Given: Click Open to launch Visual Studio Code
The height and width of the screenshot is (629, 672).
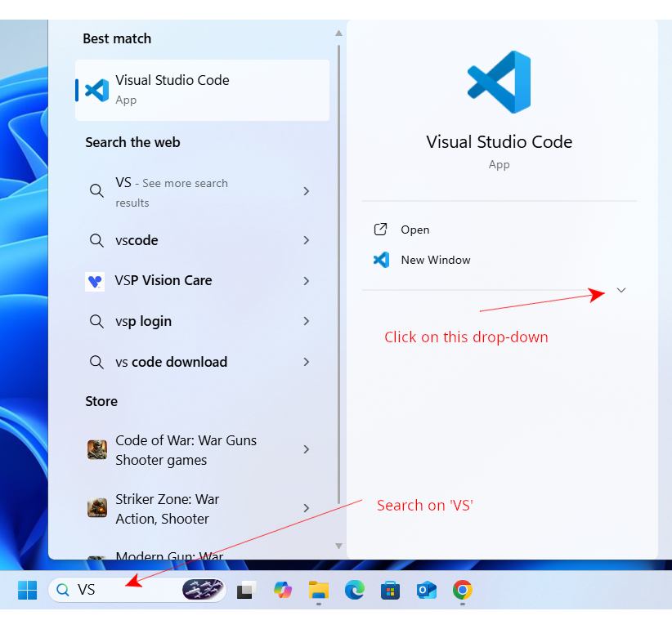Looking at the screenshot, I should [414, 230].
